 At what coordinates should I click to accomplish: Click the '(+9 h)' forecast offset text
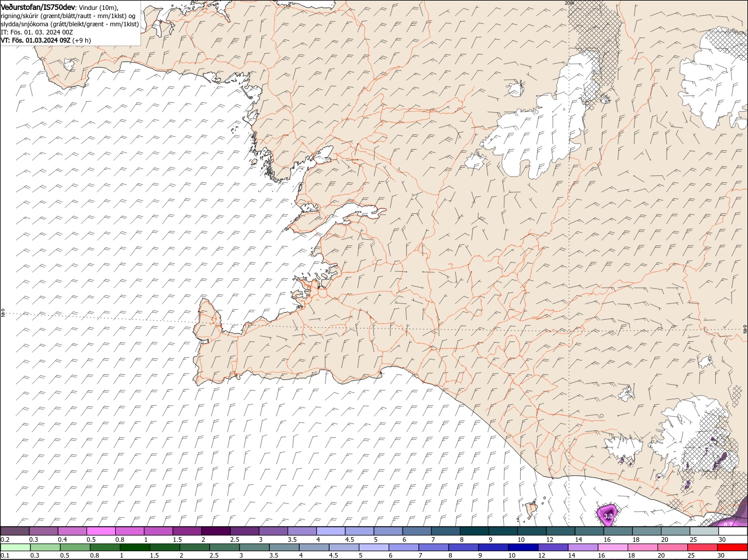tap(82, 40)
